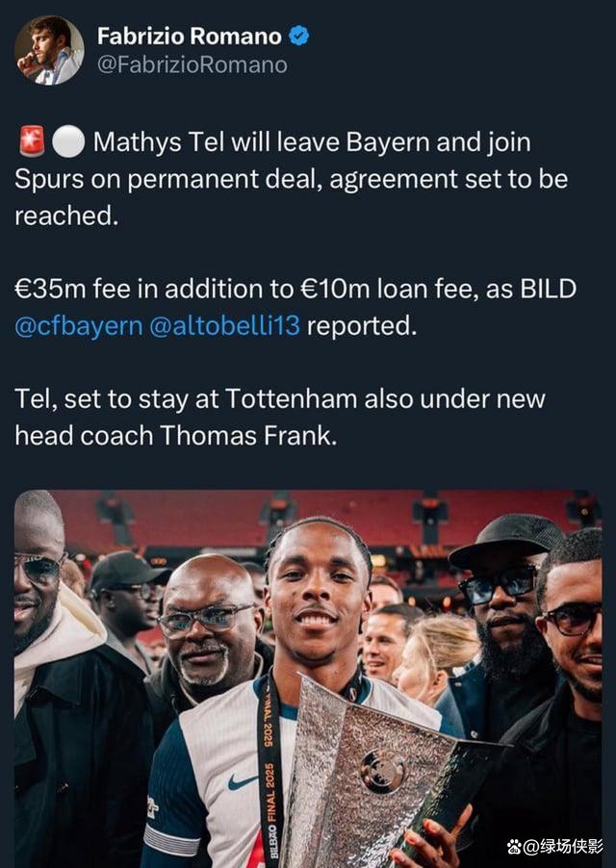Open the @altobelli13 mention

pyautogui.click(x=224, y=326)
